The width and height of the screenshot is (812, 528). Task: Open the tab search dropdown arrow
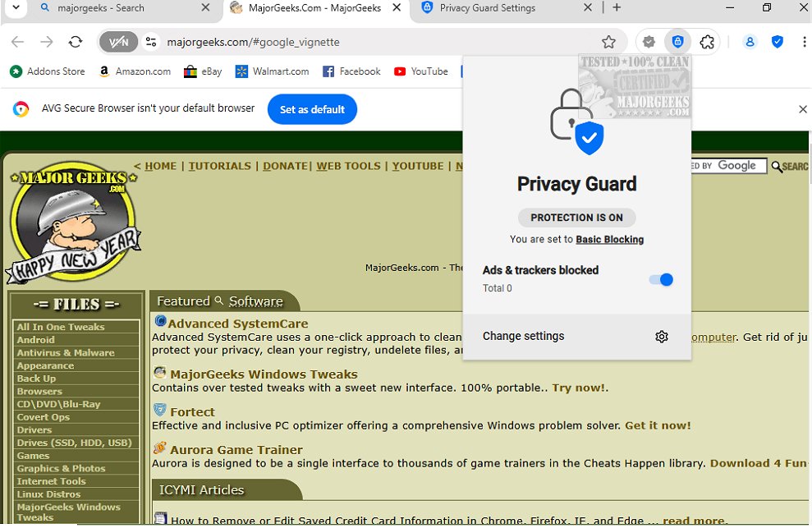(16, 7)
